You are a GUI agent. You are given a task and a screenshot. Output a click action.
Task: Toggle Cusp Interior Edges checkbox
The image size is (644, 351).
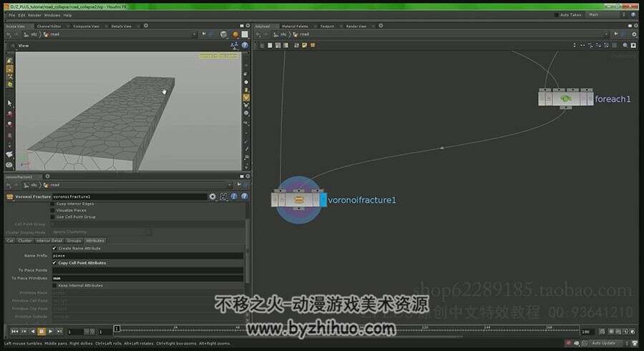(52, 204)
